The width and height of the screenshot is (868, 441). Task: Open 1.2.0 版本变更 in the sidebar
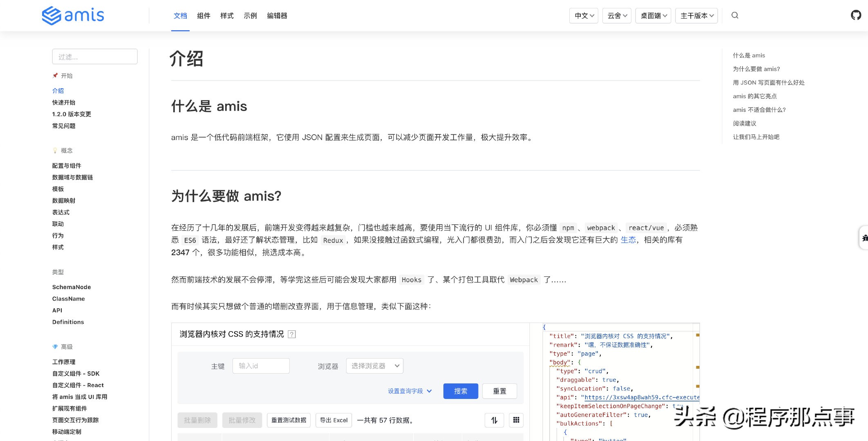(x=72, y=114)
